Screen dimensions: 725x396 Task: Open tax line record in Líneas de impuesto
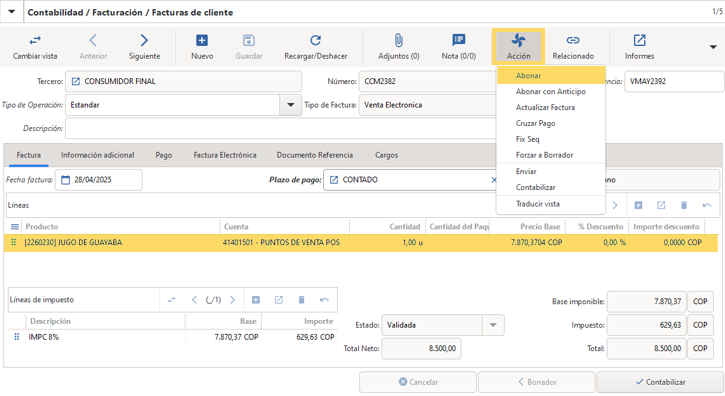click(x=279, y=300)
